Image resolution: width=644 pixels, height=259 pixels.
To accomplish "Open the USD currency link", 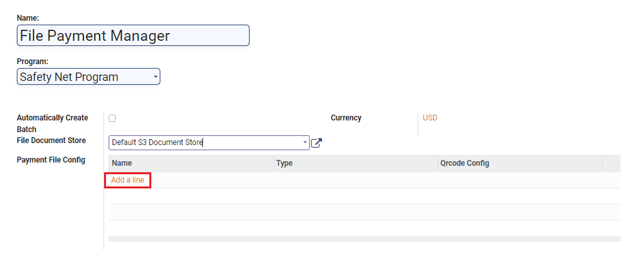I will click(x=430, y=118).
